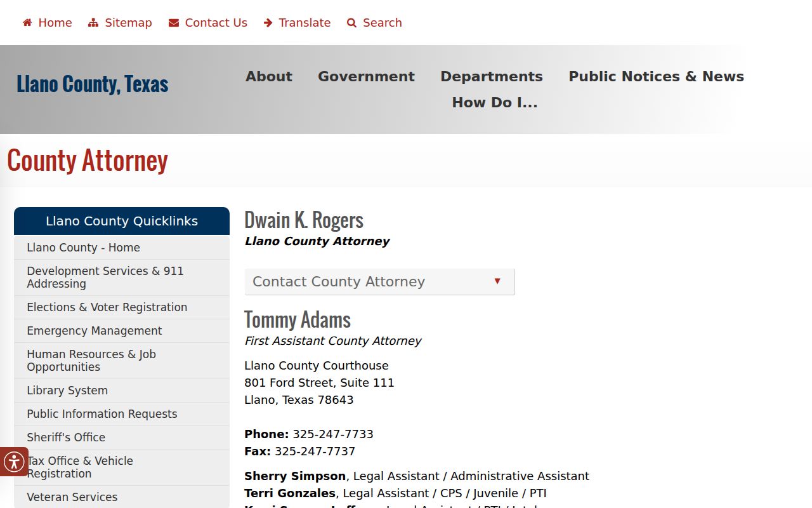
Task: Open the About menu
Action: pyautogui.click(x=269, y=76)
